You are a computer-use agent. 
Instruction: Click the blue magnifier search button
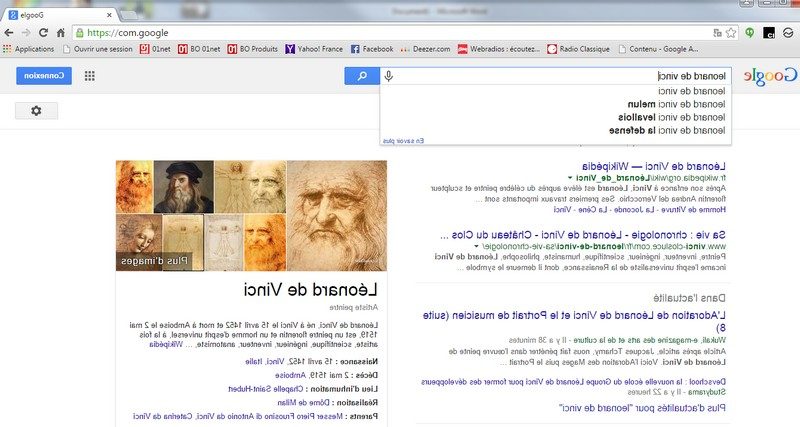pos(362,76)
